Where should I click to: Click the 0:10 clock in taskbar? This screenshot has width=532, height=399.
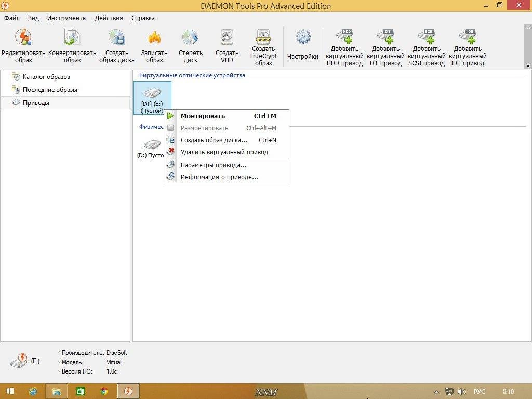pos(508,392)
